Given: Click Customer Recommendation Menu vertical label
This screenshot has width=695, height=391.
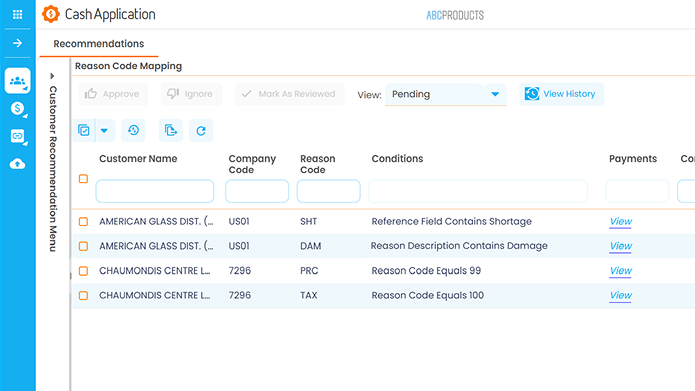Looking at the screenshot, I should [x=53, y=169].
